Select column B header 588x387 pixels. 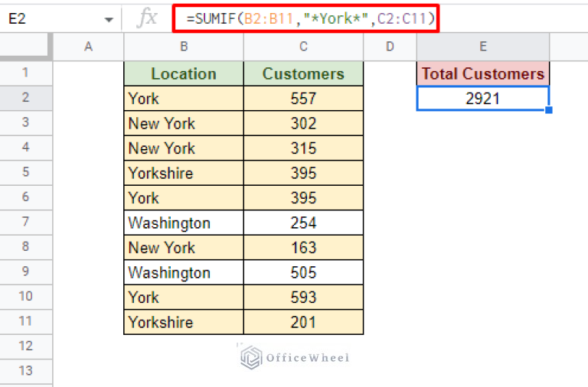pyautogui.click(x=184, y=47)
